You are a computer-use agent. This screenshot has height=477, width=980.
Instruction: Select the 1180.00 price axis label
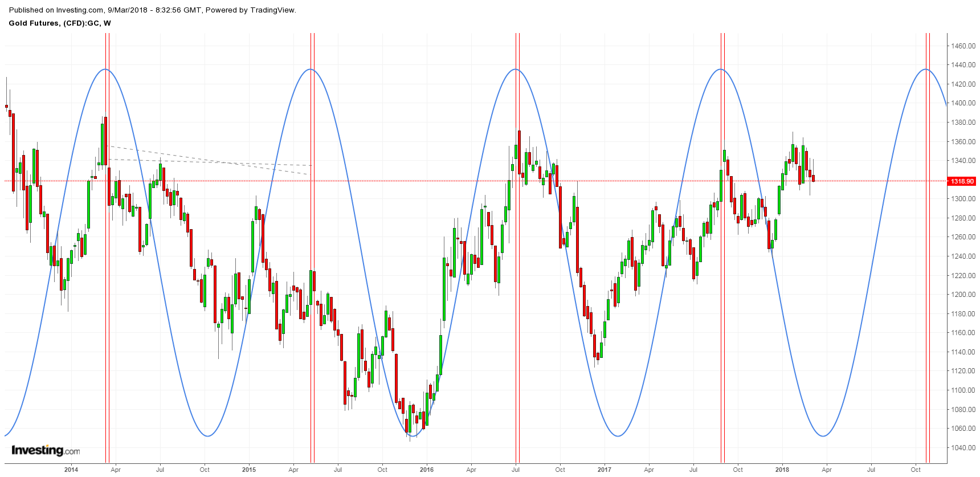pyautogui.click(x=963, y=314)
